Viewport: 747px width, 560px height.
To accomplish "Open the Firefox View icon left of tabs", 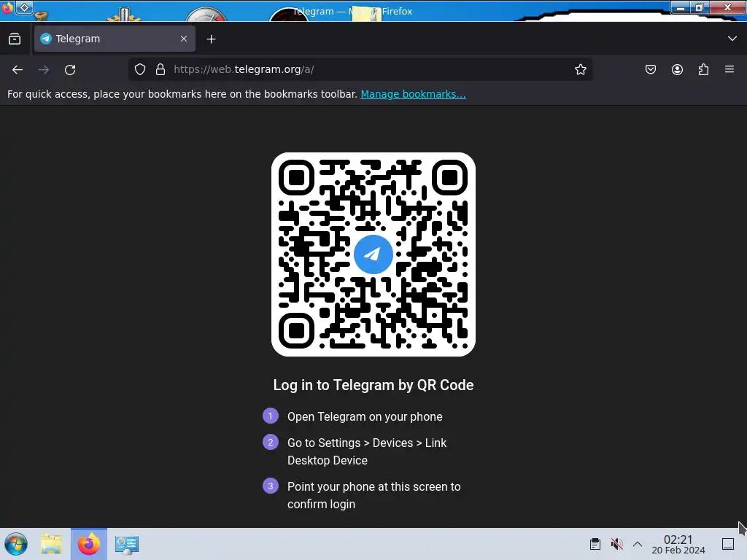I will [x=15, y=39].
